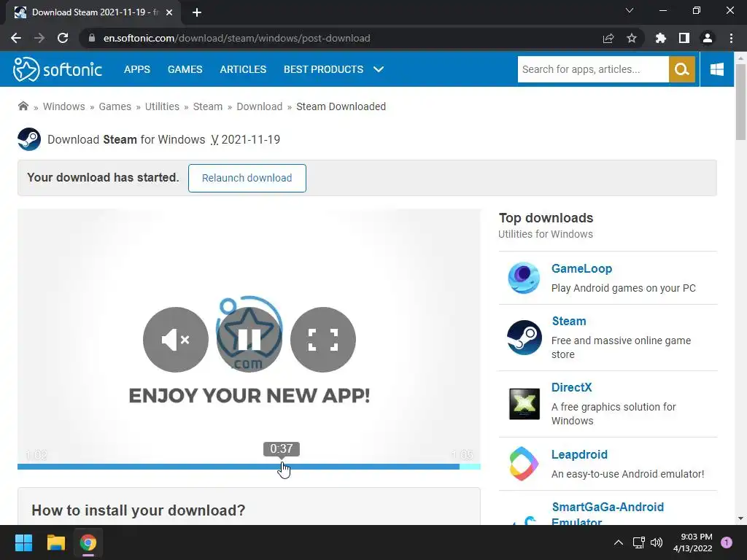Open the Windows breadcrumb link
The height and width of the screenshot is (560, 747).
64,106
